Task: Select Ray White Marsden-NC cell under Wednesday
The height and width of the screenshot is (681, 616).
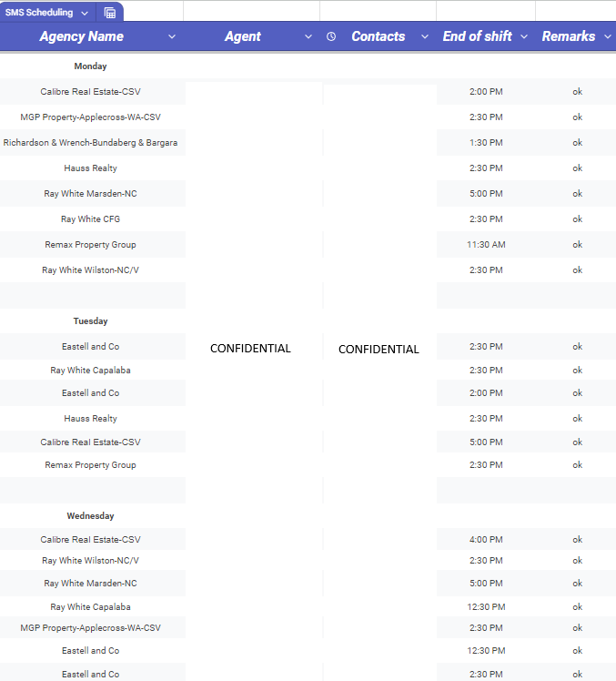Action: point(90,584)
